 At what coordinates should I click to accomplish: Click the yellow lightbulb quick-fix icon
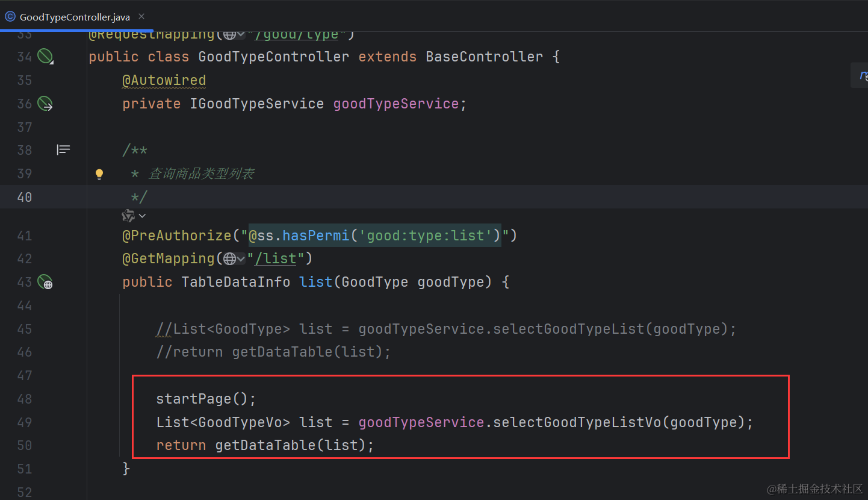click(99, 174)
